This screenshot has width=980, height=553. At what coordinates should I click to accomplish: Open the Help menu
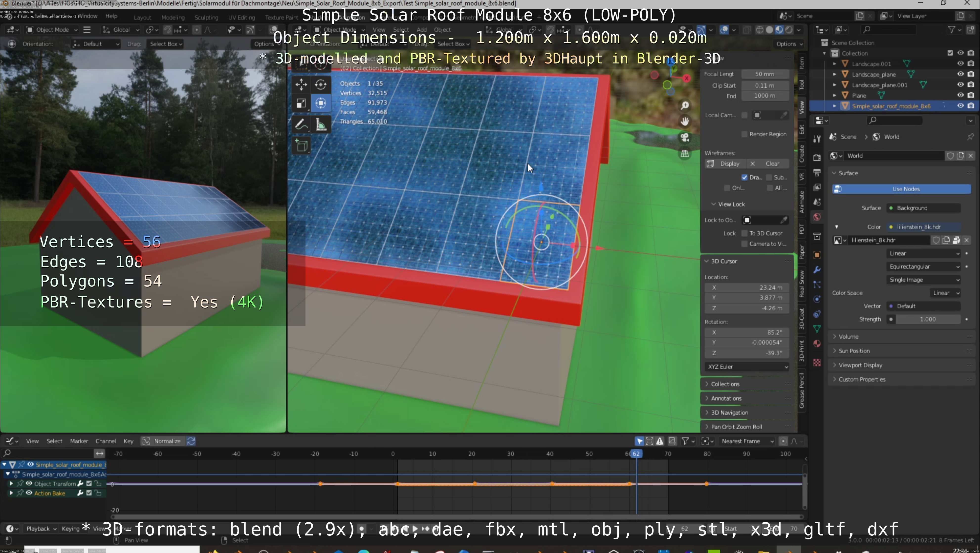pyautogui.click(x=111, y=16)
